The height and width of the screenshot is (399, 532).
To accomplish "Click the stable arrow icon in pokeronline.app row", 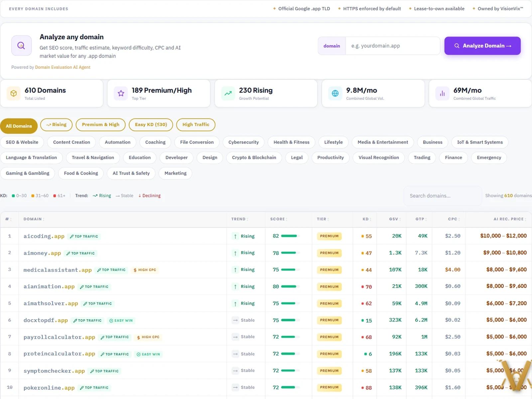I will (x=235, y=387).
